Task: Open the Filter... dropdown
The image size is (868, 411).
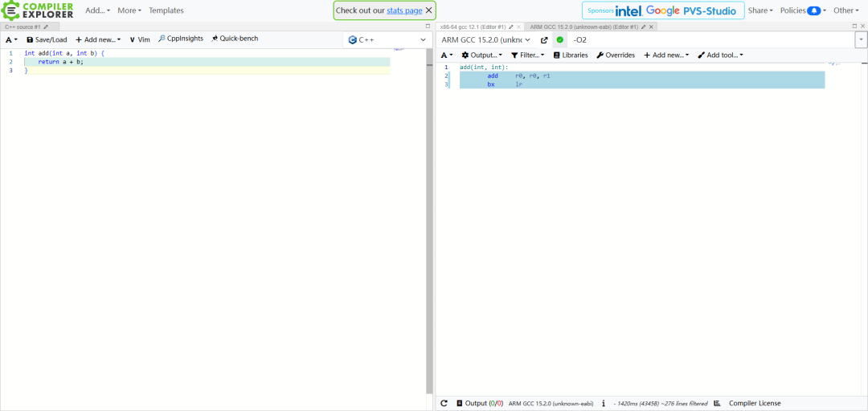Action: 527,55
